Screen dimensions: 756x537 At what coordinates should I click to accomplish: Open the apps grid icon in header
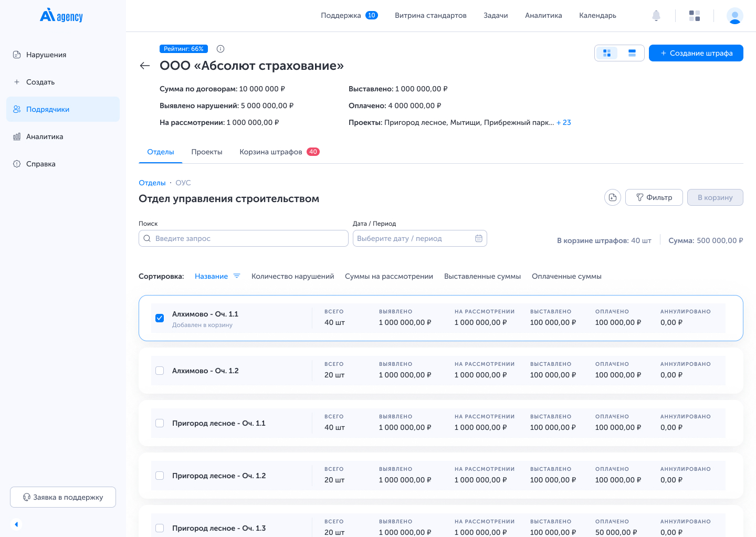pyautogui.click(x=695, y=16)
